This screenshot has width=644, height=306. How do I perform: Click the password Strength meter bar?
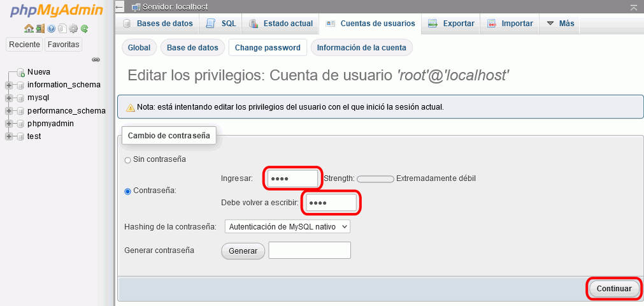click(x=375, y=179)
